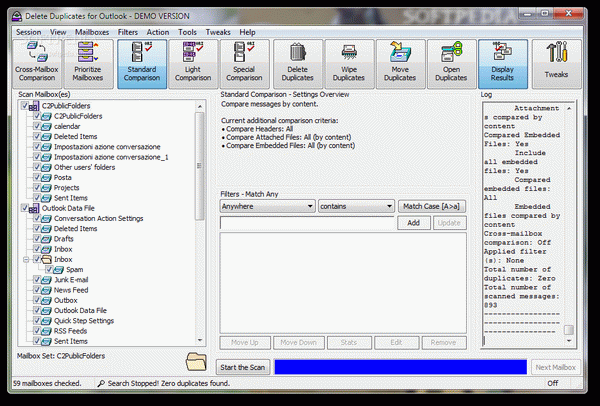600x406 pixels.
Task: Click the app icon in title bar
Action: tap(16, 16)
